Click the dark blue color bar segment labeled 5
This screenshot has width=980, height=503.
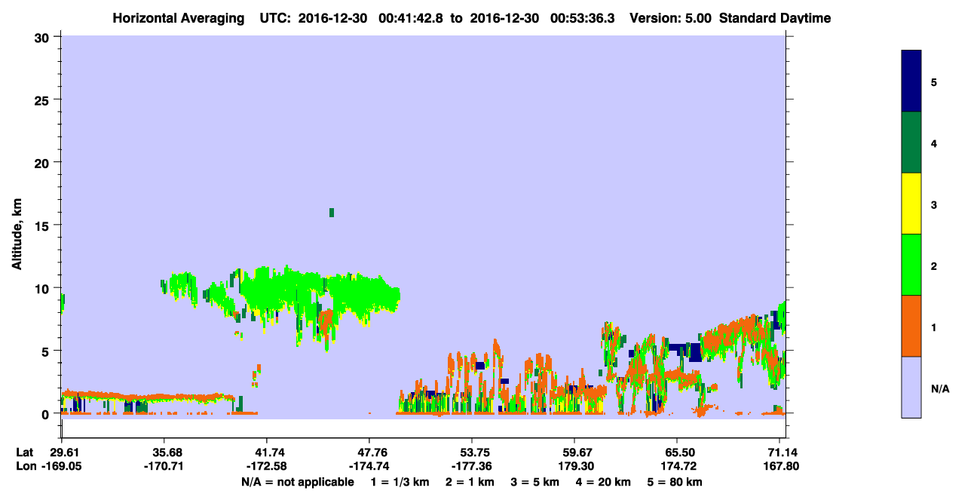point(911,81)
